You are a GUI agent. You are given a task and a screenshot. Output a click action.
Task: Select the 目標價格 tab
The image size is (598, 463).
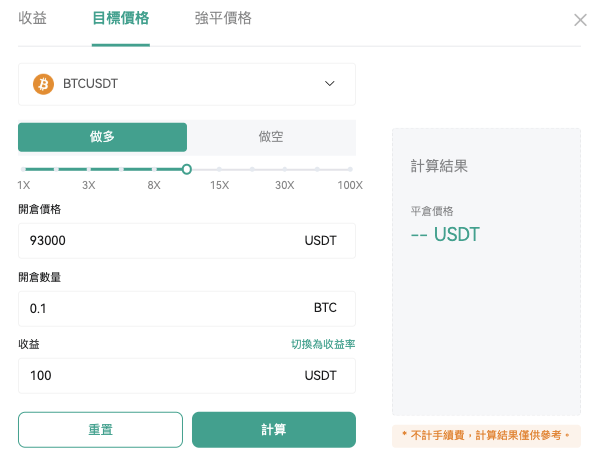[121, 18]
